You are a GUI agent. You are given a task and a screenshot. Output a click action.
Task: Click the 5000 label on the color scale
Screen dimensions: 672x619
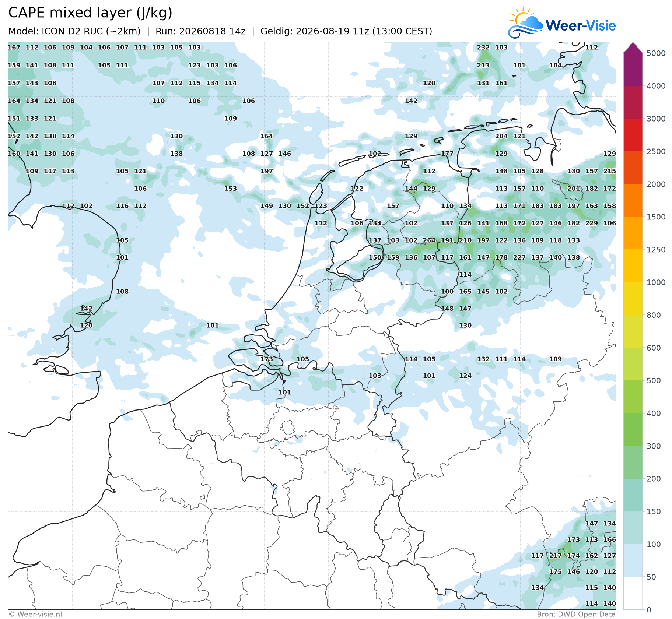click(656, 53)
